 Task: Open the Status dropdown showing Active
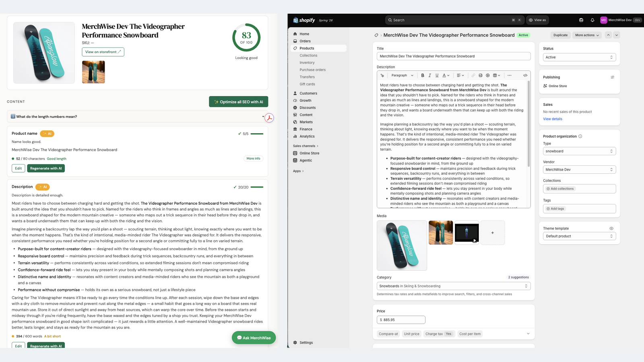point(579,58)
